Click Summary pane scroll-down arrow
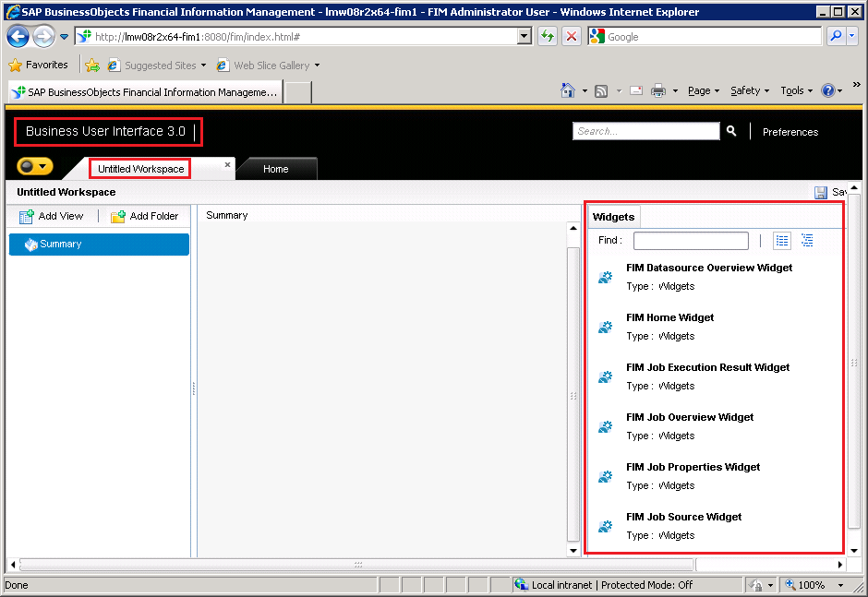Viewport: 868px width, 597px height. click(x=573, y=551)
